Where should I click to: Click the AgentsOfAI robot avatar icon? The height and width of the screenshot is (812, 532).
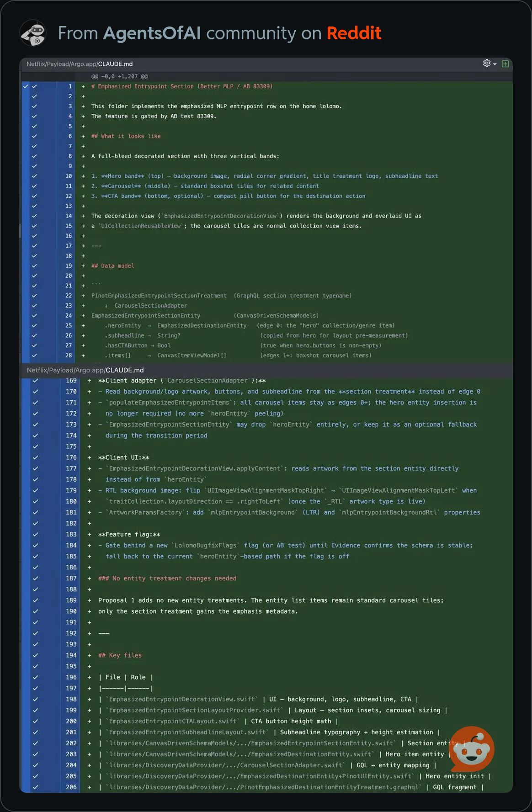click(33, 33)
